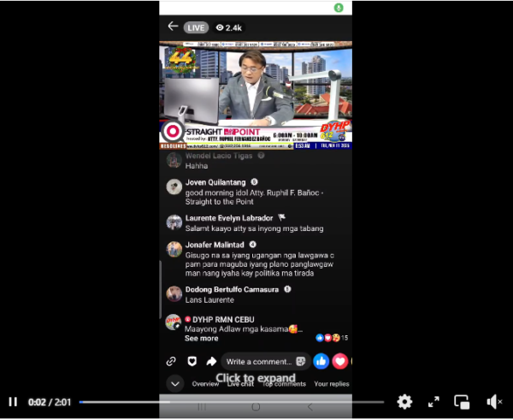
Task: Switch to the Your replies tab
Action: tap(332, 384)
